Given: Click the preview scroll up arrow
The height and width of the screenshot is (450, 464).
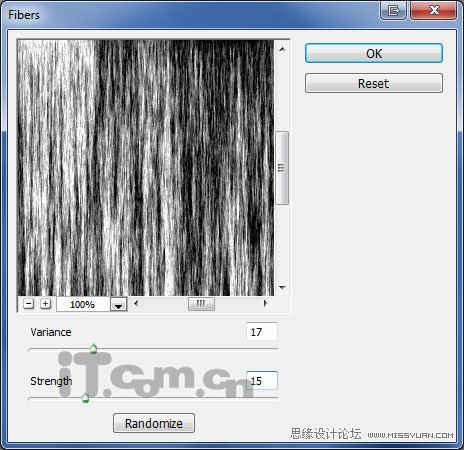Looking at the screenshot, I should (x=282, y=49).
